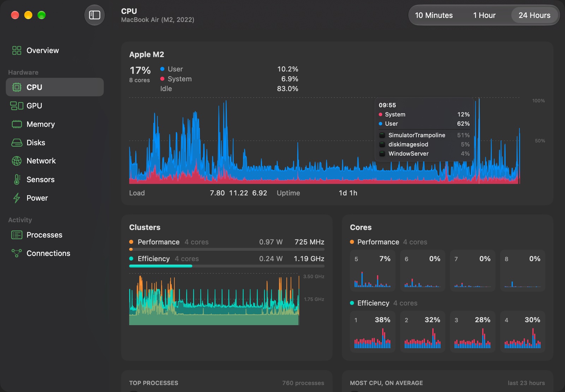Click the Overview grid icon
Image resolution: width=565 pixels, height=392 pixels.
(x=17, y=51)
